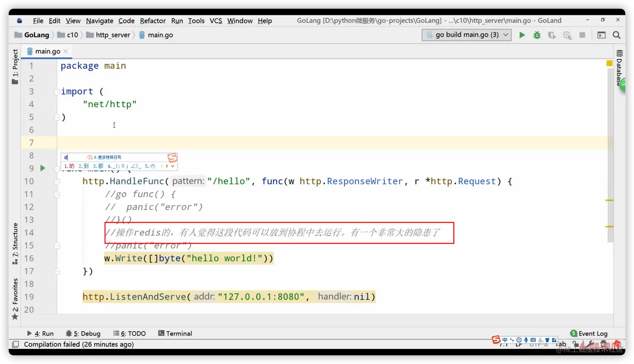The width and height of the screenshot is (634, 364).
Task: Click the fold end marker on line 5
Action: pyautogui.click(x=57, y=117)
